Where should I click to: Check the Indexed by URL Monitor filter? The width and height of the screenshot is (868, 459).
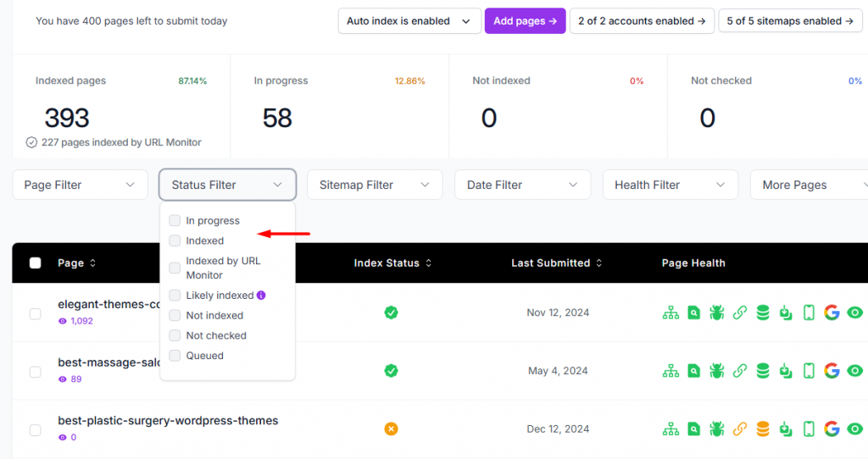(175, 268)
